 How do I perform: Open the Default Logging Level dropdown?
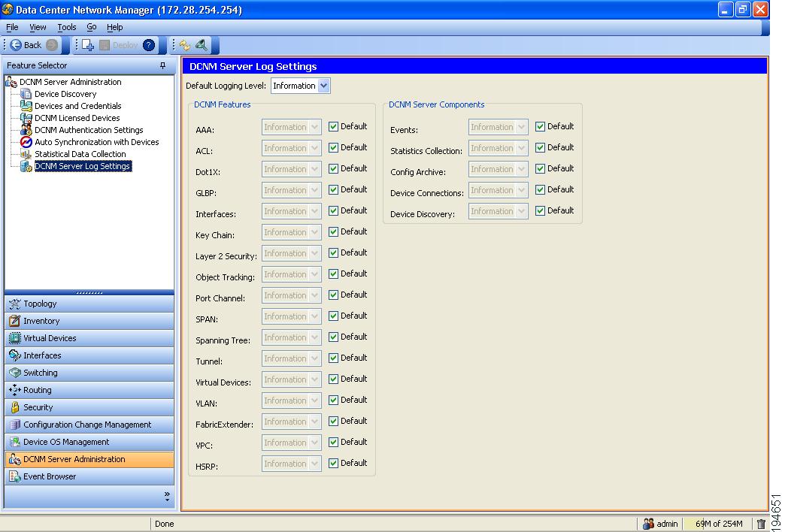[x=323, y=85]
